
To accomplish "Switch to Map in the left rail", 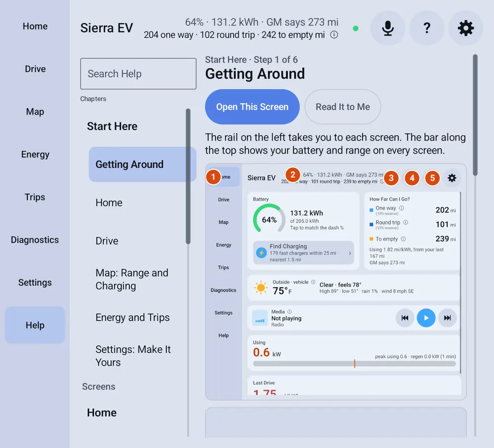I will (x=35, y=112).
